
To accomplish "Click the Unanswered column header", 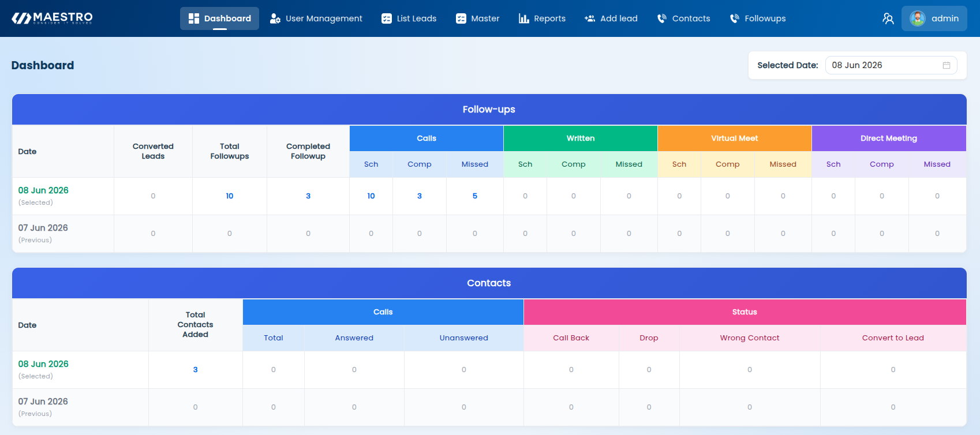I will click(x=464, y=338).
